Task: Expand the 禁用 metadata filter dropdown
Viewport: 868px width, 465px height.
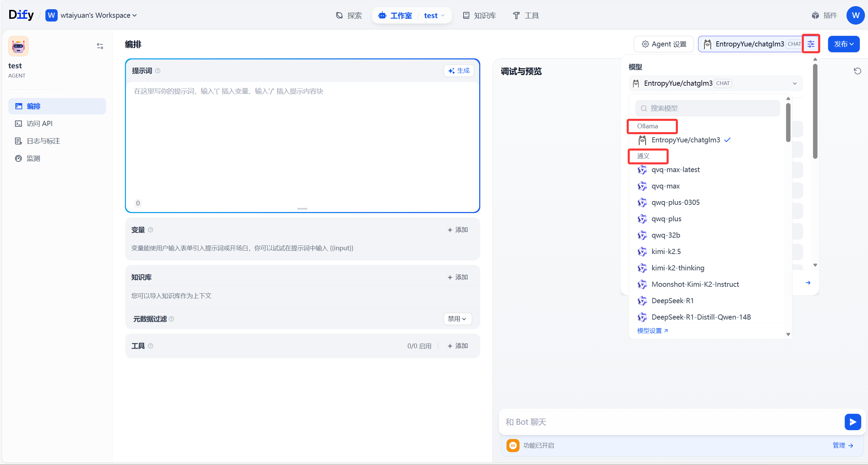Action: click(457, 319)
